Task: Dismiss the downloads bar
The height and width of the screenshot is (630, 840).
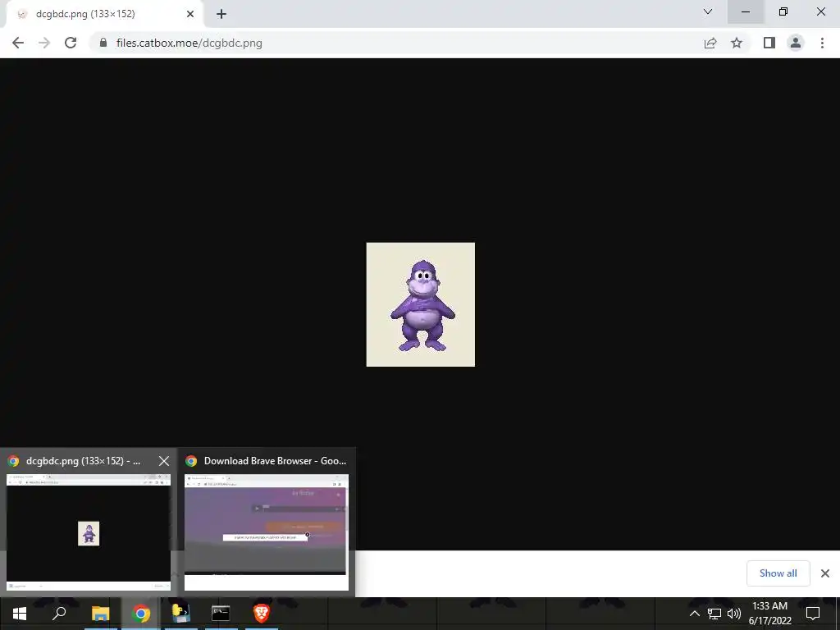Action: 825,573
